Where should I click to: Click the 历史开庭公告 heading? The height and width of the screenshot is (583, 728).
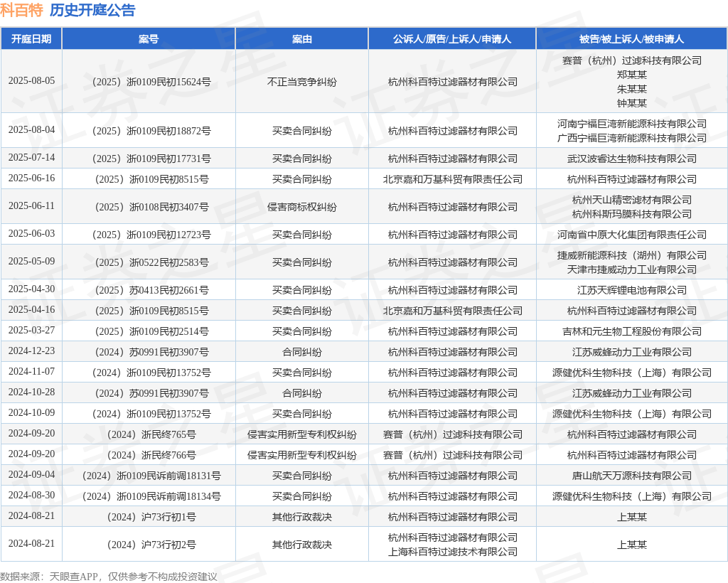(92, 10)
